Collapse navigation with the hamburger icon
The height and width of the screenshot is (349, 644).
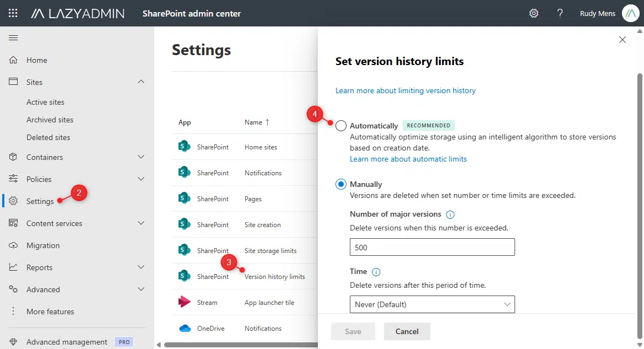[x=13, y=38]
